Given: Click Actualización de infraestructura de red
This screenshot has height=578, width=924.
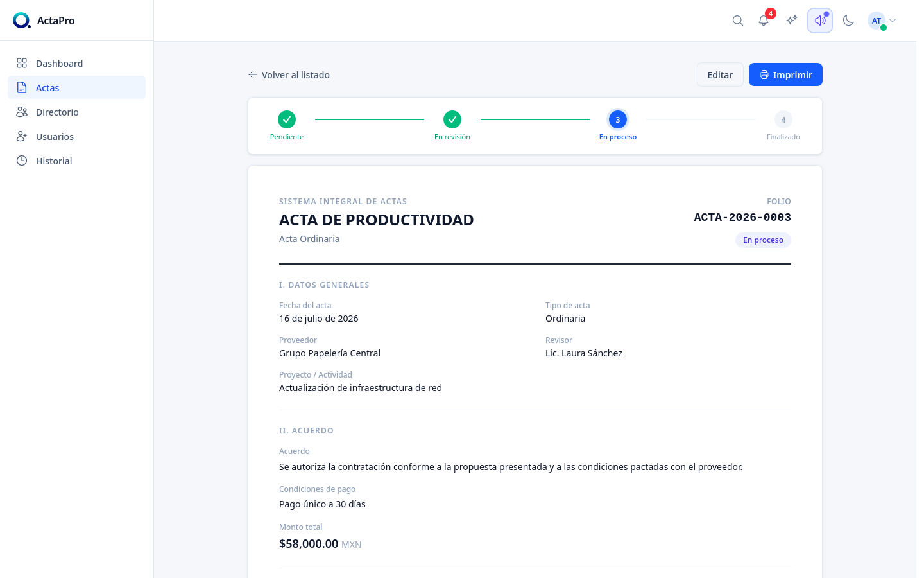Looking at the screenshot, I should [361, 388].
